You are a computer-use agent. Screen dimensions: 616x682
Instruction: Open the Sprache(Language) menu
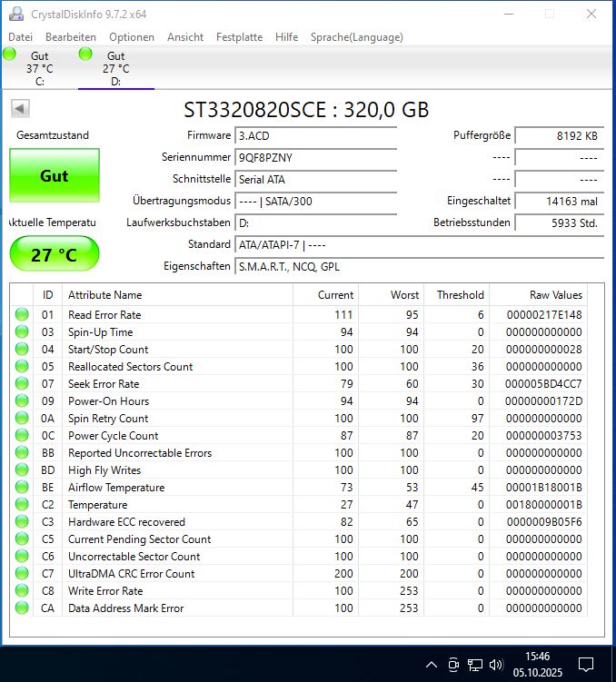(x=357, y=37)
